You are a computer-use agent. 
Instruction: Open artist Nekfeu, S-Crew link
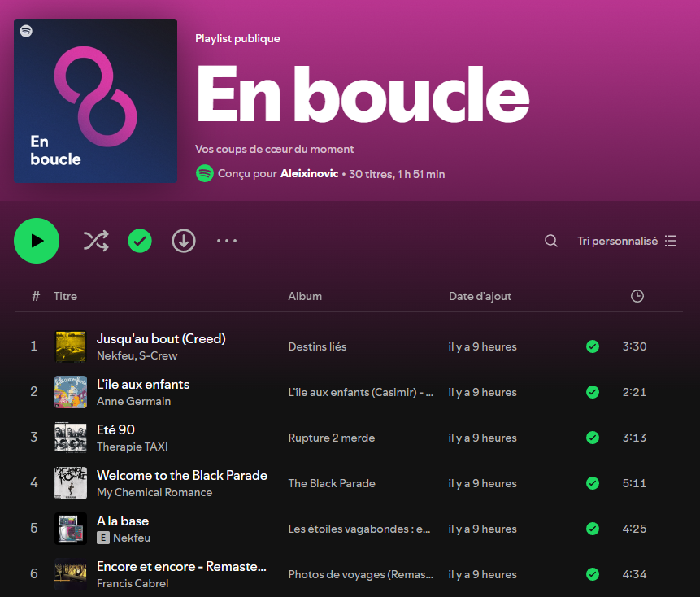(x=137, y=356)
